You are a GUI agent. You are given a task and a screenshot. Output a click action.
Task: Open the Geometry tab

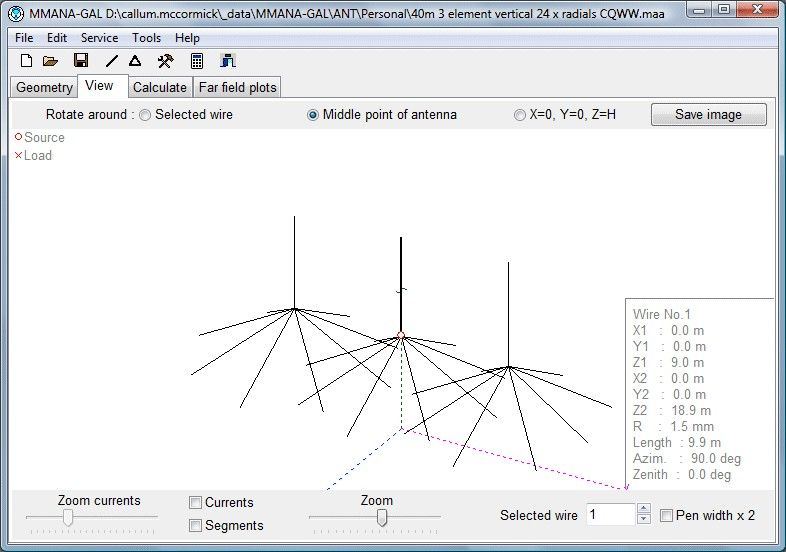44,87
